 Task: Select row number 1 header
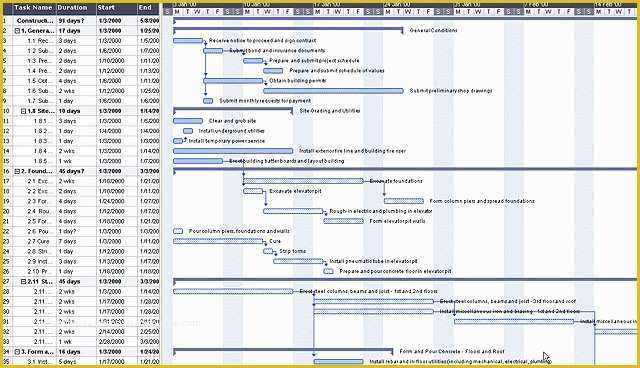(7, 20)
